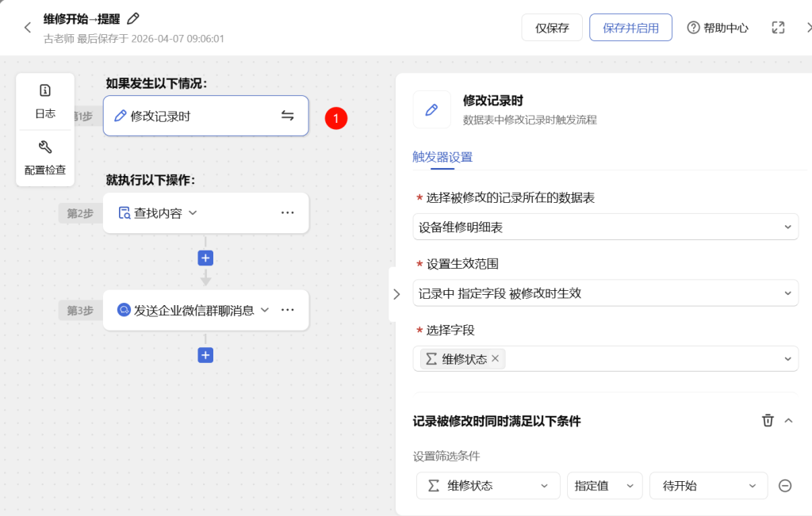Select the 查找内容 step card

[205, 212]
